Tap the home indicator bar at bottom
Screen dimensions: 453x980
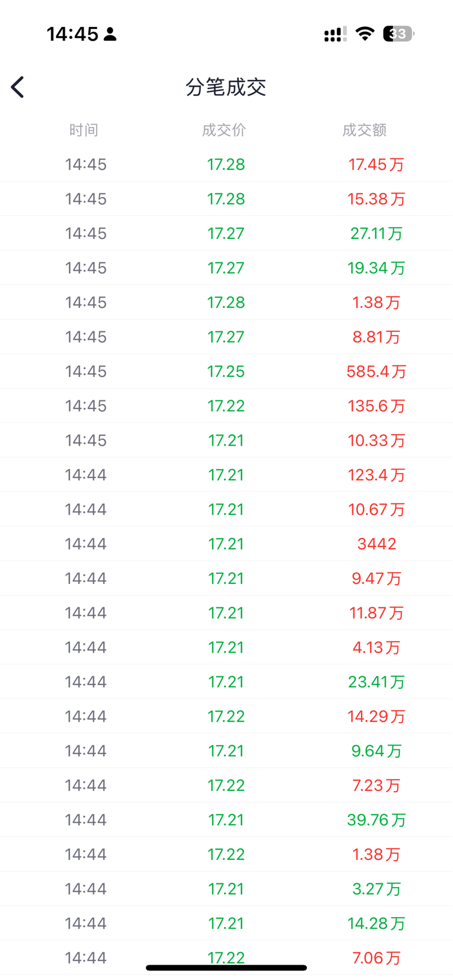226,968
